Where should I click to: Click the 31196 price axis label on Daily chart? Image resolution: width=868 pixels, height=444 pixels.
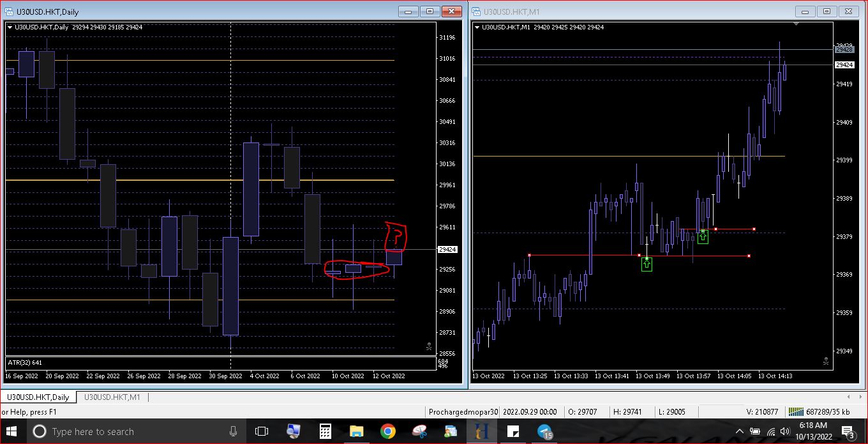(x=447, y=38)
